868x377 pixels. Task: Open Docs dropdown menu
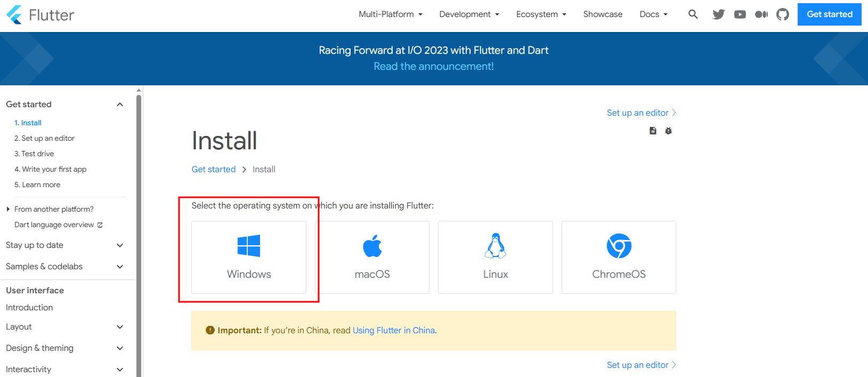654,14
